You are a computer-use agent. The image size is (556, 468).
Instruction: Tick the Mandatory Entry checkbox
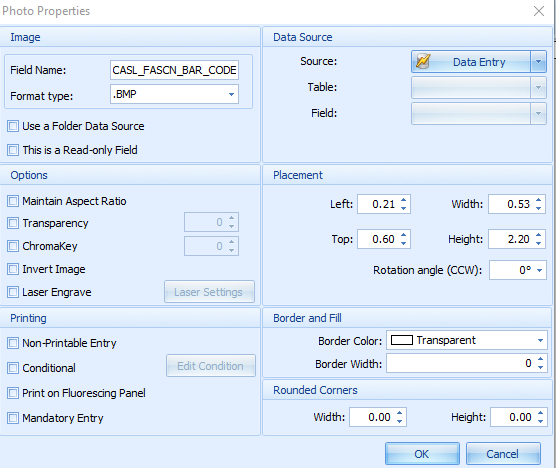(x=13, y=418)
